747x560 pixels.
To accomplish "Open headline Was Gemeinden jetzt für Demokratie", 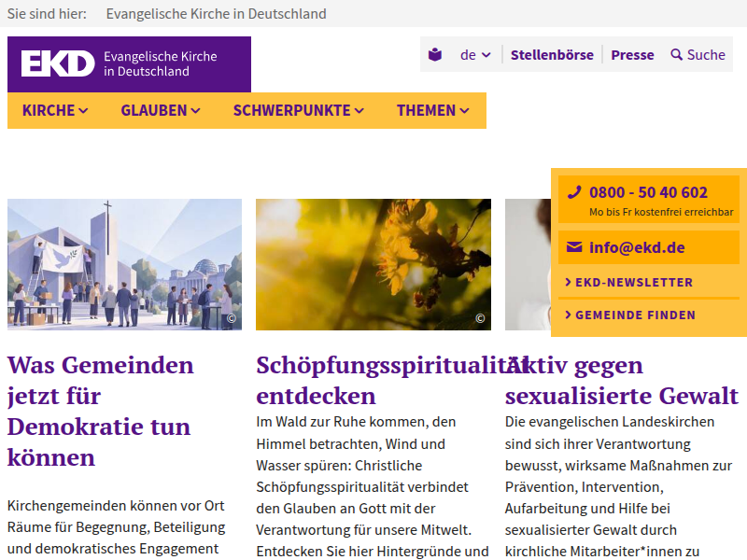I will pos(101,411).
